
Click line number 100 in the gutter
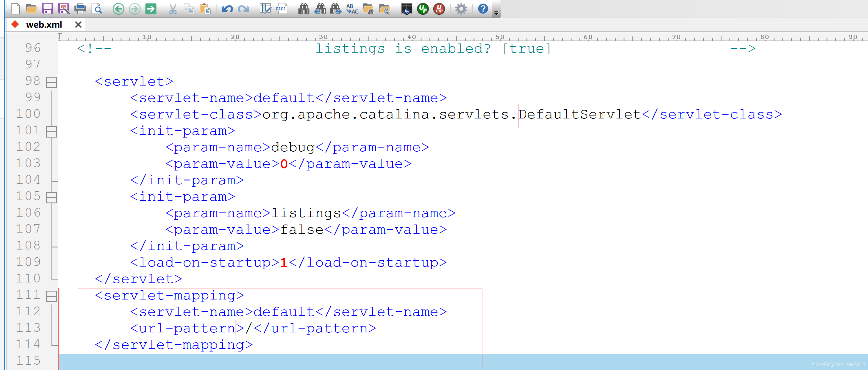28,114
